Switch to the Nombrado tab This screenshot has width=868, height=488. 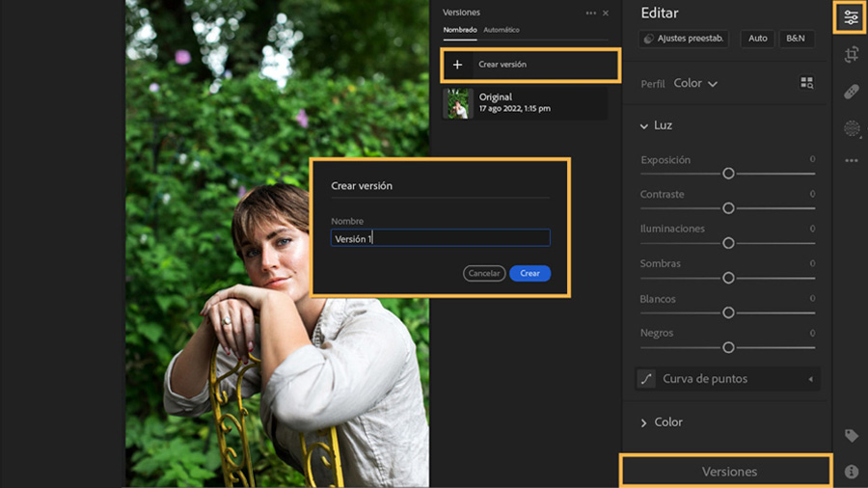459,30
